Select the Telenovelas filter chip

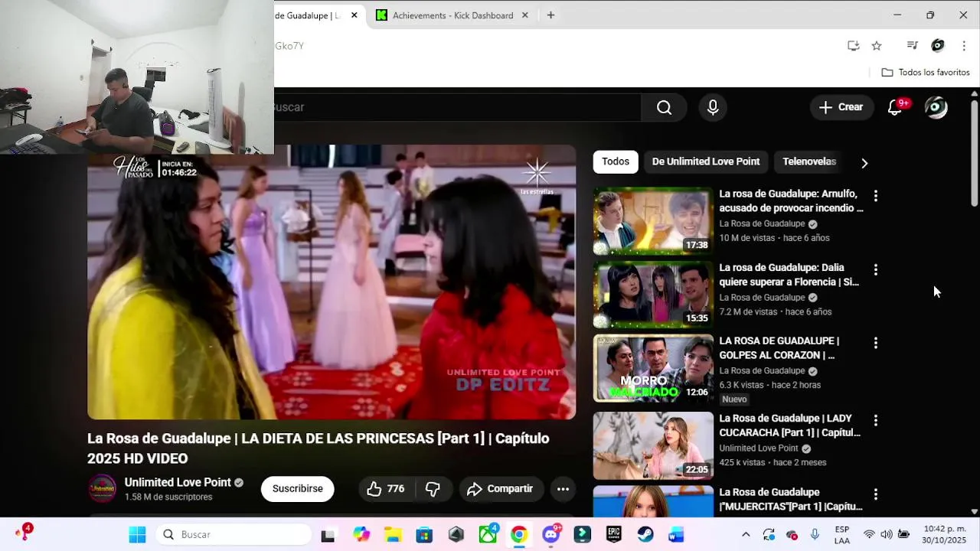pyautogui.click(x=809, y=161)
